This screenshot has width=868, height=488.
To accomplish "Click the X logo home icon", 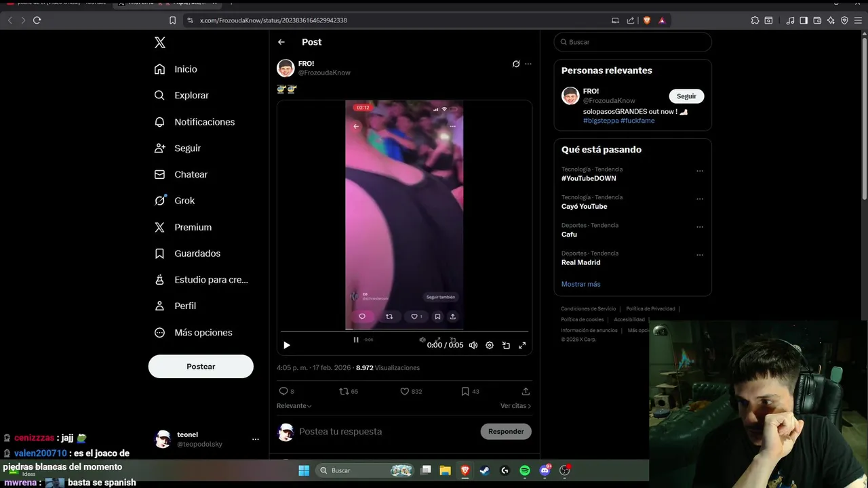I will point(159,43).
